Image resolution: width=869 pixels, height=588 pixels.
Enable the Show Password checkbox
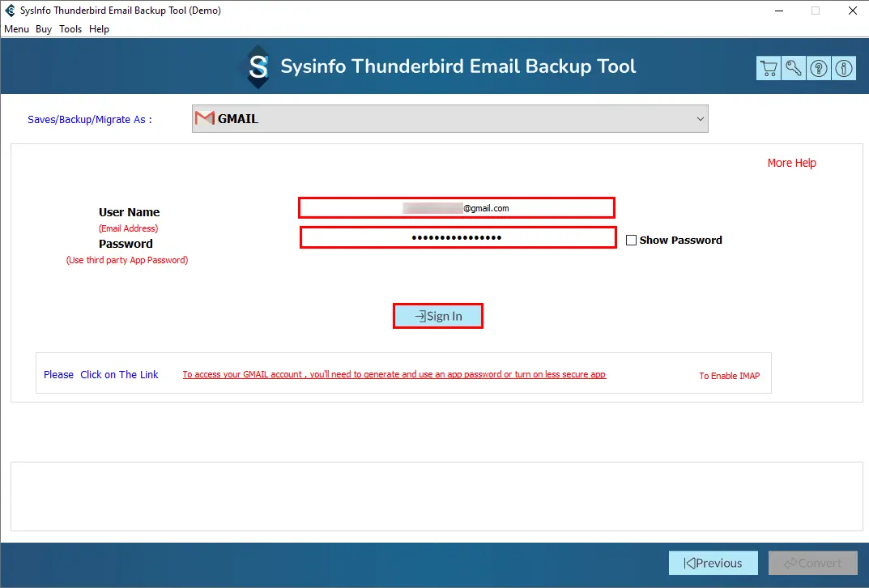tap(632, 241)
